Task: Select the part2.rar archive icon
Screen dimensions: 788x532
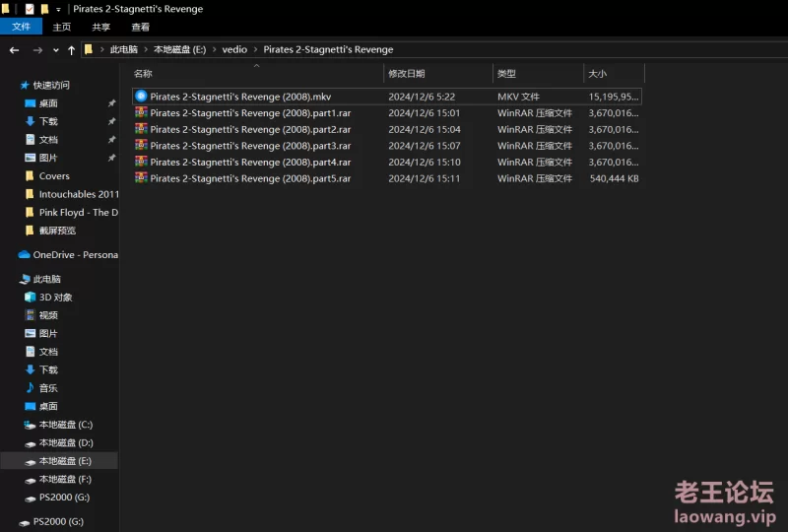Action: 141,129
